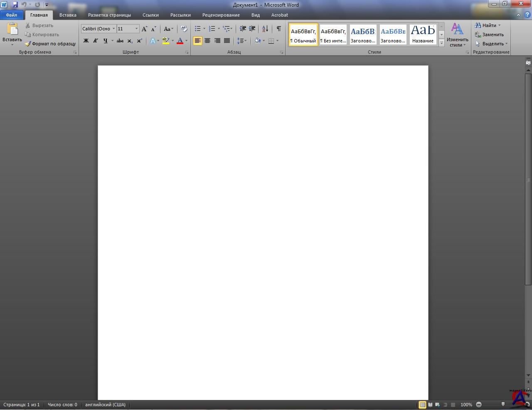Click the Increase Indent icon
The width and height of the screenshot is (532, 410).
(x=252, y=29)
